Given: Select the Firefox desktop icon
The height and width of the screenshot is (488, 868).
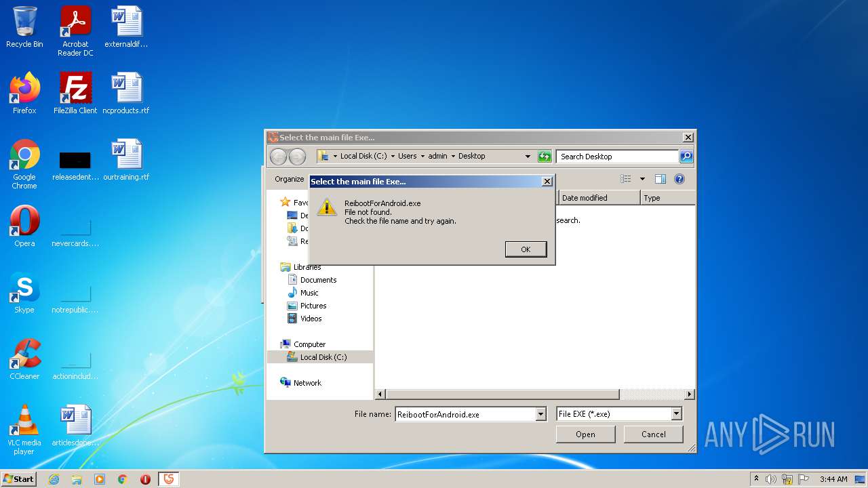Looking at the screenshot, I should 24,94.
